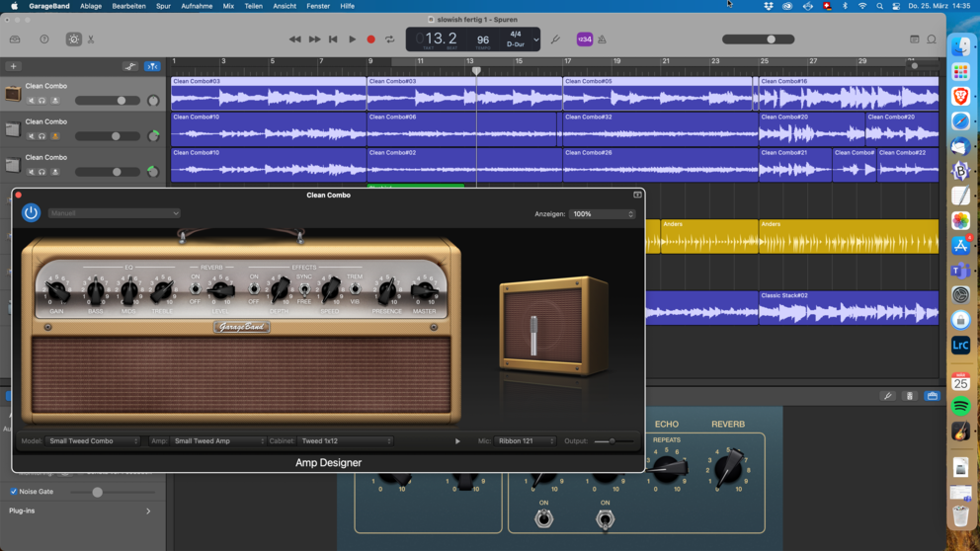Viewport: 980px width, 551px height.
Task: Open the Amp Small Tweed Amp dropdown
Action: (218, 441)
